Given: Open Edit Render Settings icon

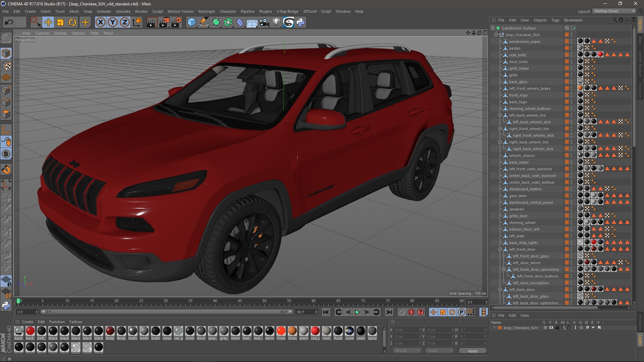Looking at the screenshot, I should click(176, 22).
